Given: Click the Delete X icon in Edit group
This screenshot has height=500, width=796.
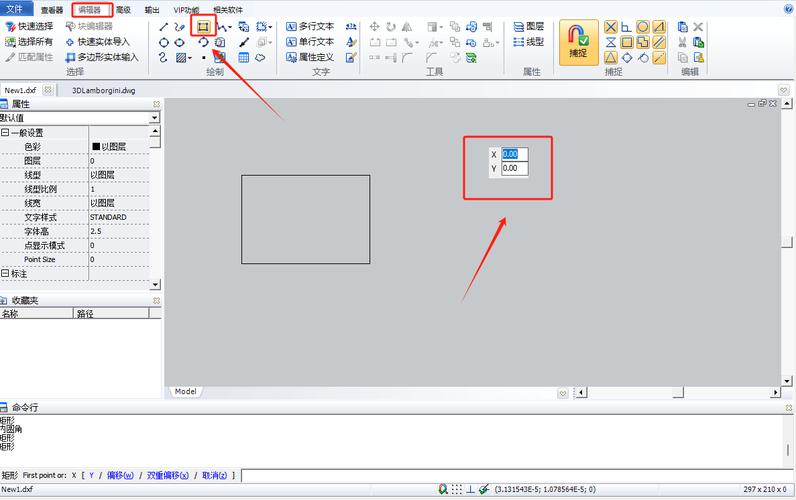Looking at the screenshot, I should tap(698, 27).
